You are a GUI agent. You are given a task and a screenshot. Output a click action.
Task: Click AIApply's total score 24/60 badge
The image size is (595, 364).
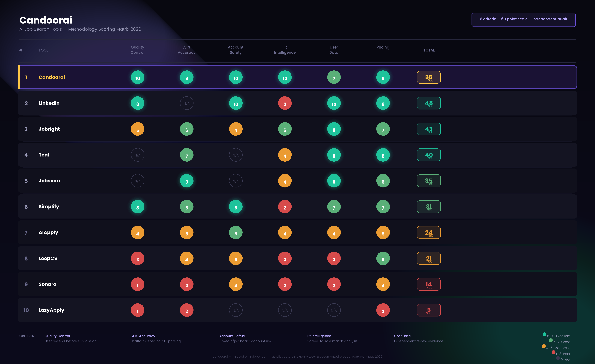click(429, 233)
